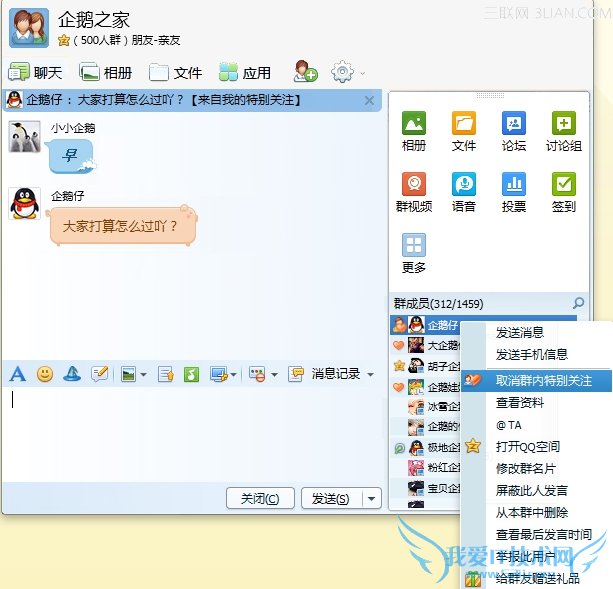
Task: Expand the 消息记录 dropdown arrow
Action: coord(371,375)
